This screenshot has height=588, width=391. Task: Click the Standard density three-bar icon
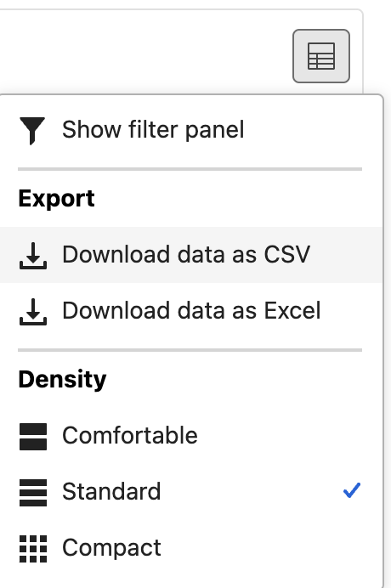click(33, 493)
